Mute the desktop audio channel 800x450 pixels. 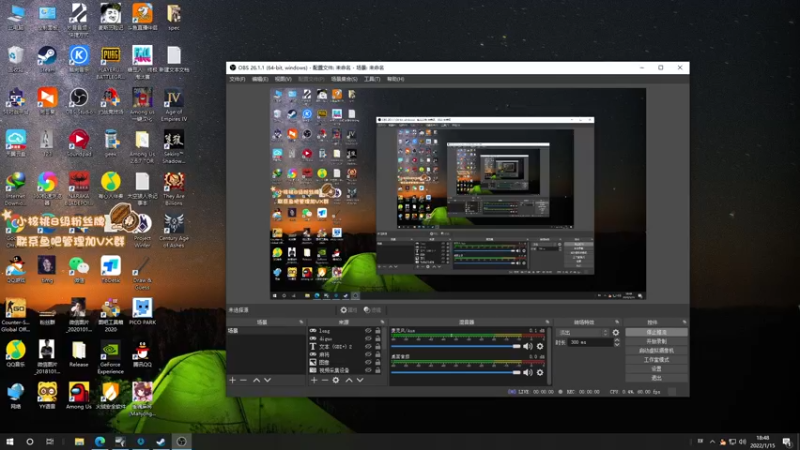(x=528, y=372)
